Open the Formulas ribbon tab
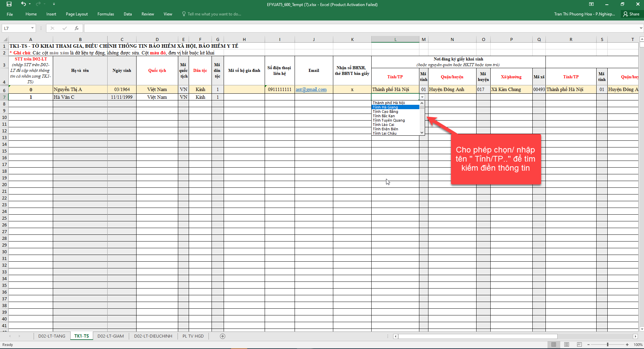This screenshot has height=349, width=644. (x=106, y=14)
